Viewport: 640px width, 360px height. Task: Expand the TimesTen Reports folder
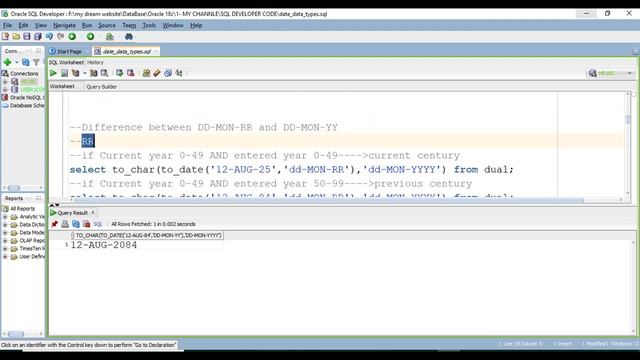[x=5, y=249]
